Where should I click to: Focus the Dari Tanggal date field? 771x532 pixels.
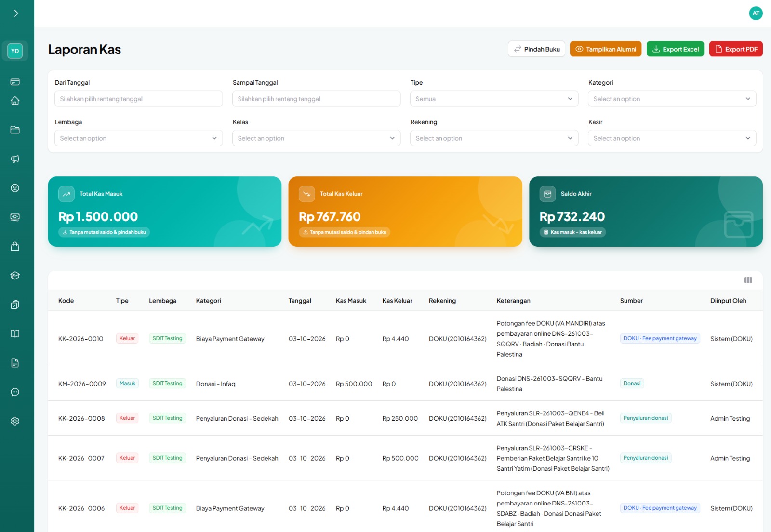click(139, 99)
